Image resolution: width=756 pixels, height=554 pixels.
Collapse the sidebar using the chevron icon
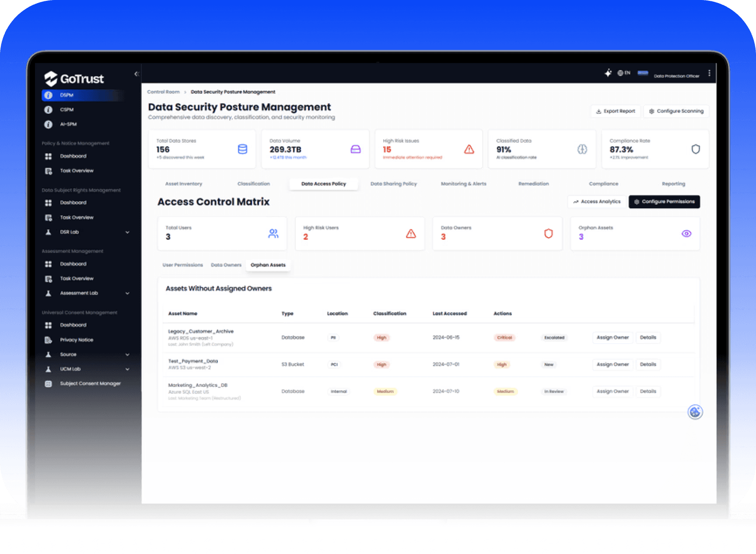[136, 74]
